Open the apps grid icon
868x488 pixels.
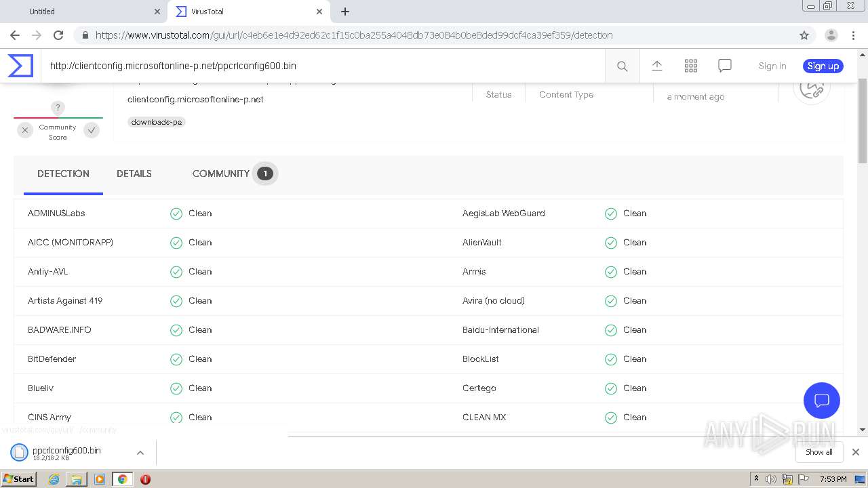[x=691, y=66]
